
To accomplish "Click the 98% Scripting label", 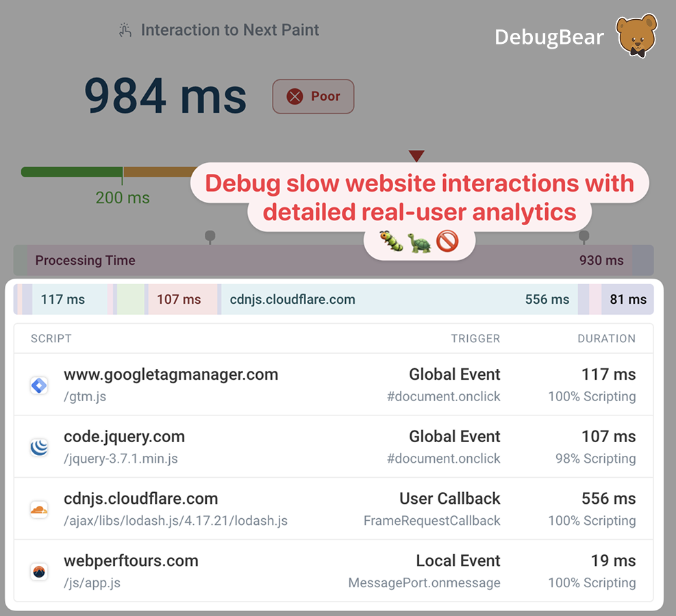I will (596, 459).
